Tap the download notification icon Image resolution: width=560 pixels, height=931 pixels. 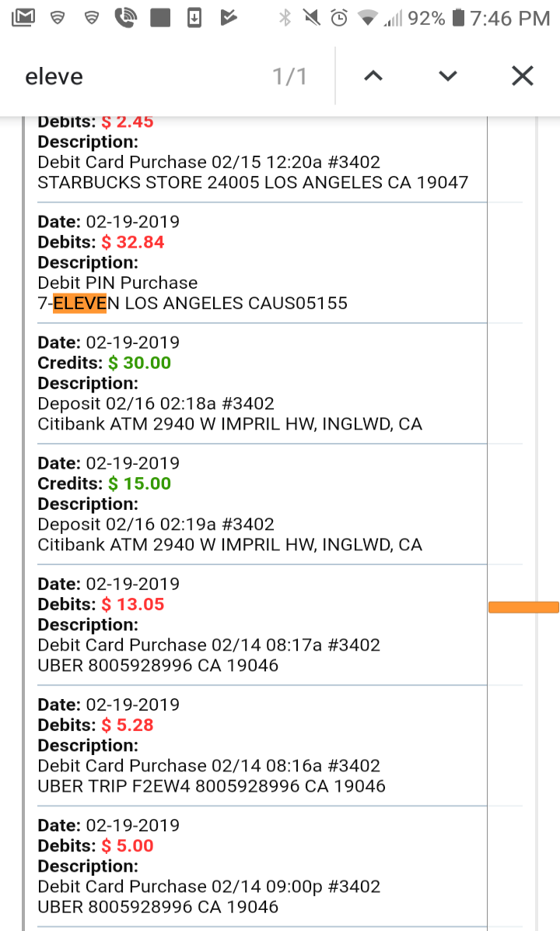point(194,18)
